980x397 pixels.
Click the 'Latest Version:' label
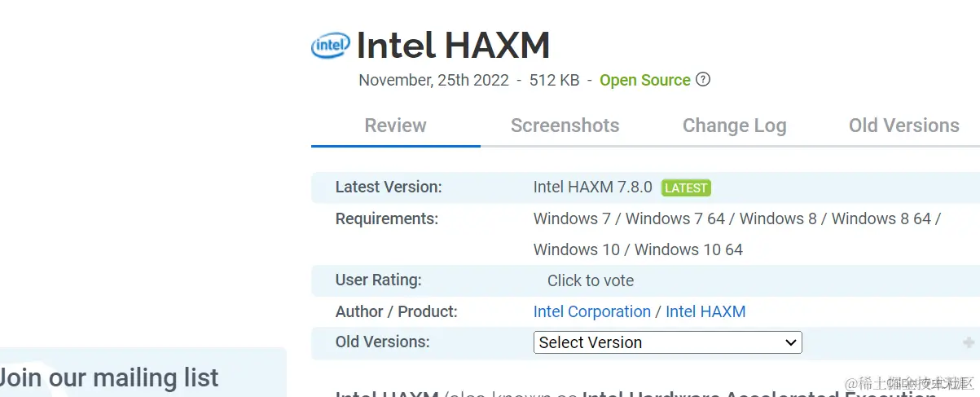click(389, 187)
